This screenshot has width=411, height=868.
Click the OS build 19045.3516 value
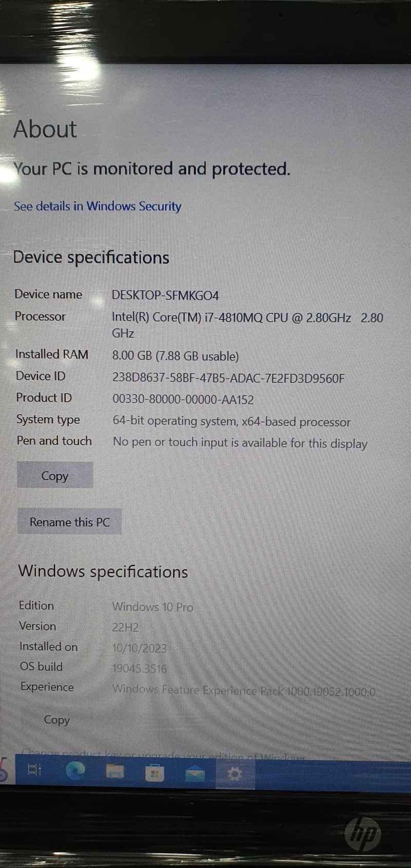point(139,668)
